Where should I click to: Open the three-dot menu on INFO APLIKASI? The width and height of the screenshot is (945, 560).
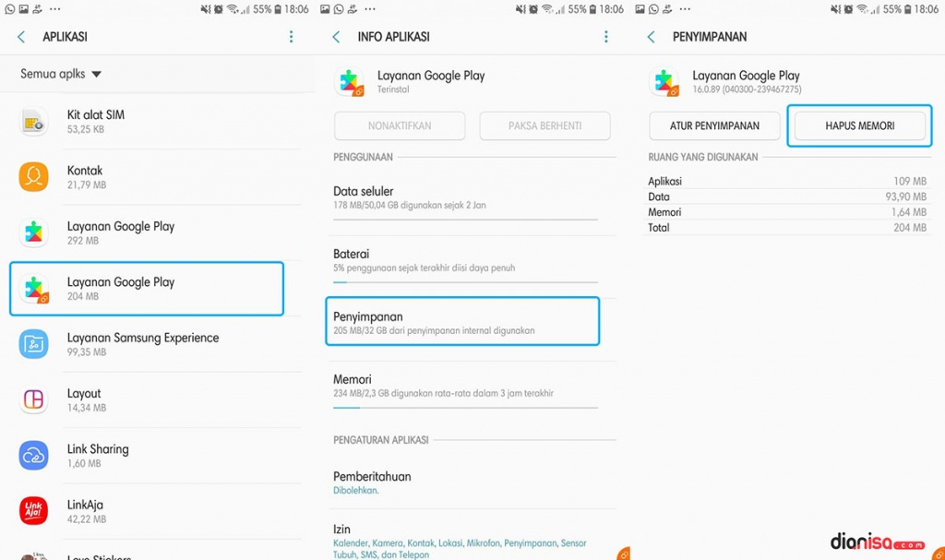pyautogui.click(x=606, y=37)
